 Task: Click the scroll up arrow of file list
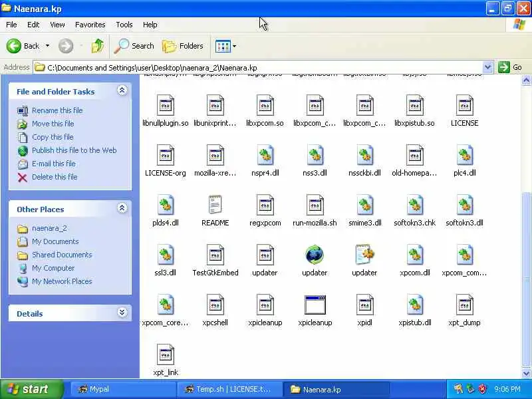[x=526, y=80]
